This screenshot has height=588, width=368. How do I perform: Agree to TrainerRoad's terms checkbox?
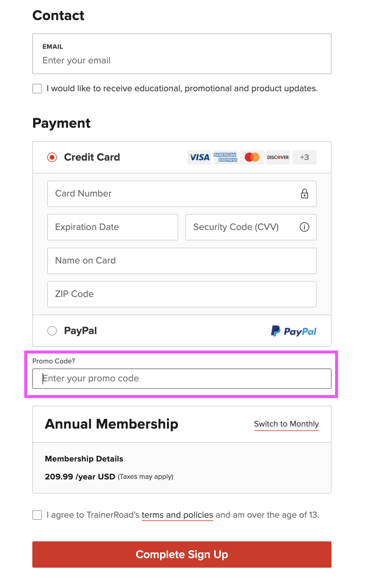pos(37,515)
